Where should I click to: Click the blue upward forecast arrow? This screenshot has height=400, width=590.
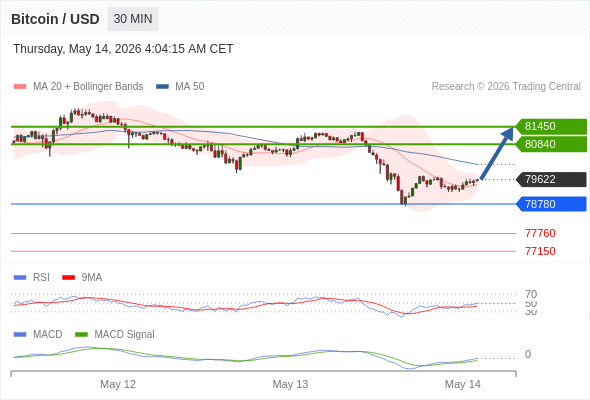pyautogui.click(x=497, y=153)
